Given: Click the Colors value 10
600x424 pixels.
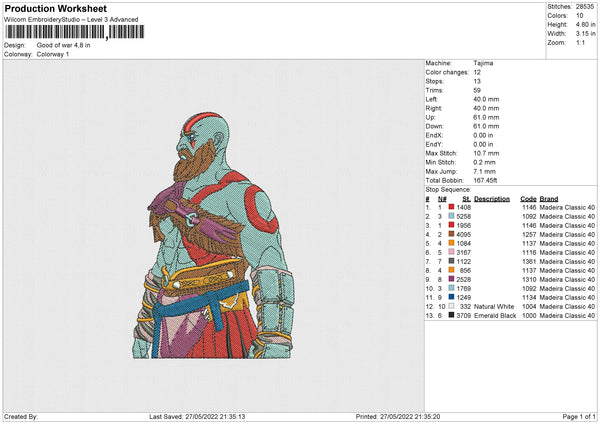Looking at the screenshot, I should 580,16.
